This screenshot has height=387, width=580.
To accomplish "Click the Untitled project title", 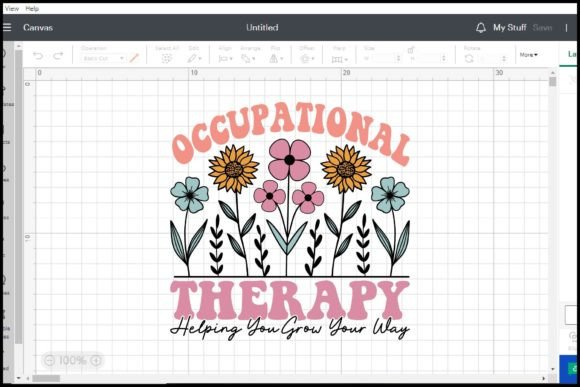I will [x=262, y=28].
